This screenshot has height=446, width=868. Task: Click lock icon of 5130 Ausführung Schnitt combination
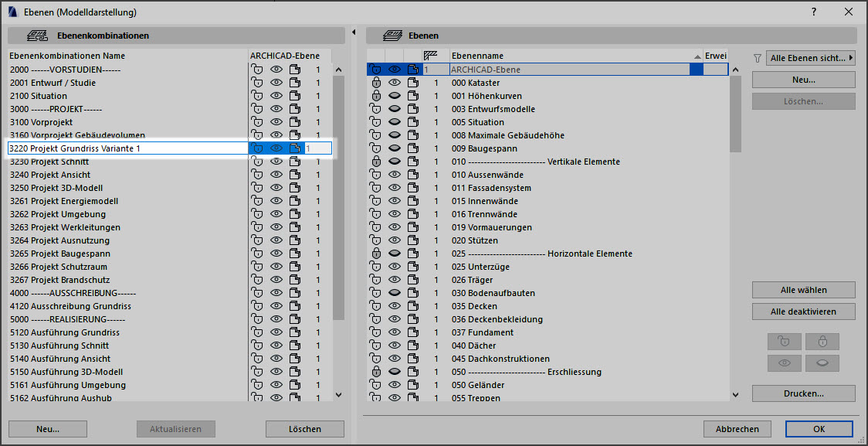click(x=257, y=346)
